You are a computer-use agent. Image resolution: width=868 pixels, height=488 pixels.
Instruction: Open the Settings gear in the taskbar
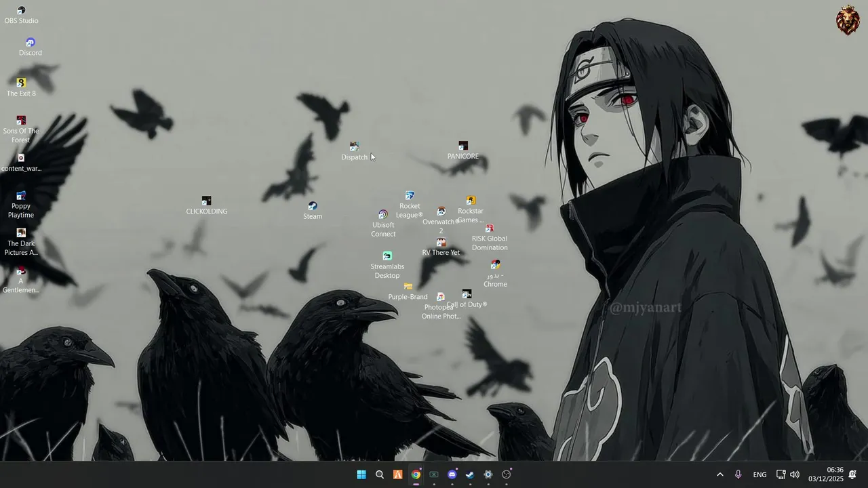click(488, 474)
